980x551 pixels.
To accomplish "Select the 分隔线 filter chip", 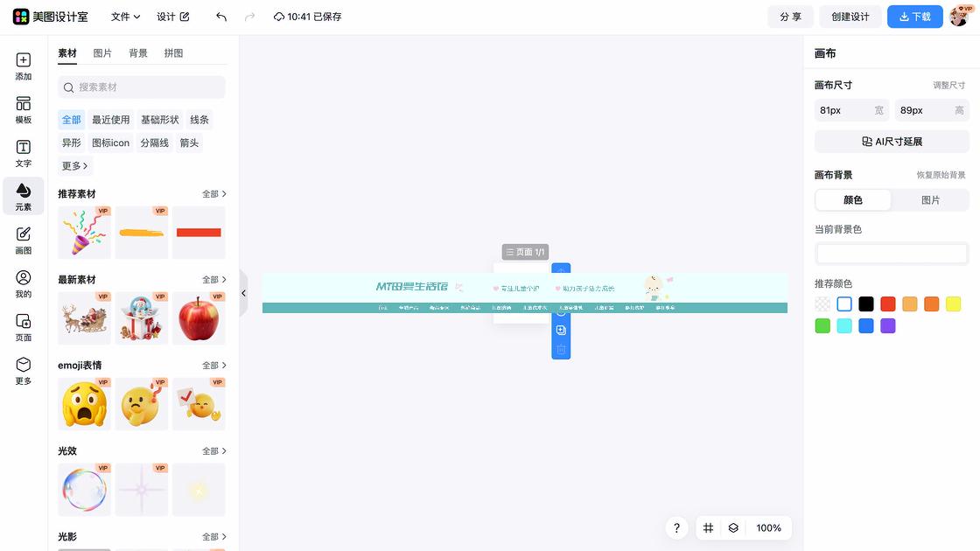I will 154,143.
